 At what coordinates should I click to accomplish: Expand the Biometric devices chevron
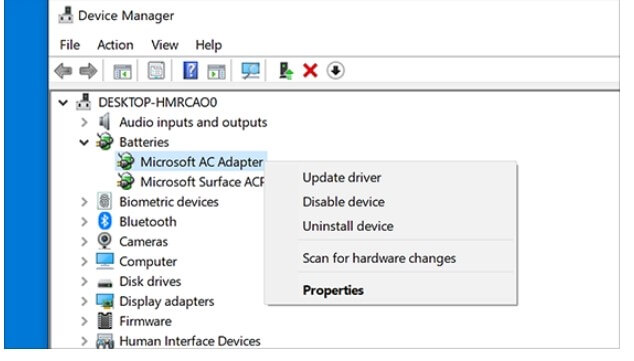click(x=84, y=201)
